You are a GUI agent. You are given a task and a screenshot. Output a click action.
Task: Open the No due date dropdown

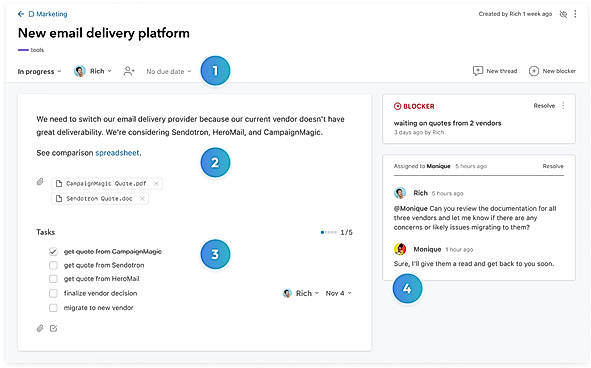point(168,71)
